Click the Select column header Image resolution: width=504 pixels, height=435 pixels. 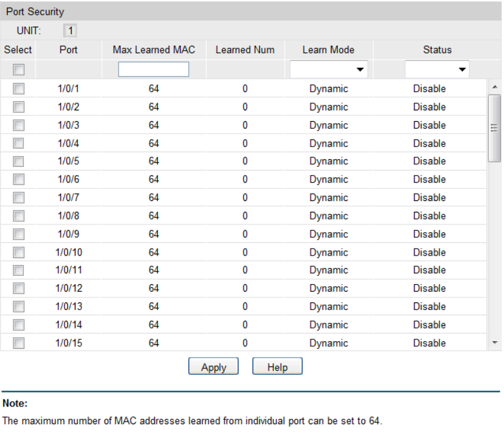pyautogui.click(x=18, y=50)
